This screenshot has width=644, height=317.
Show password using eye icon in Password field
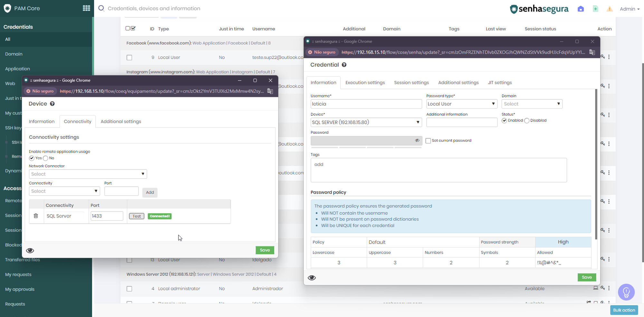click(417, 140)
